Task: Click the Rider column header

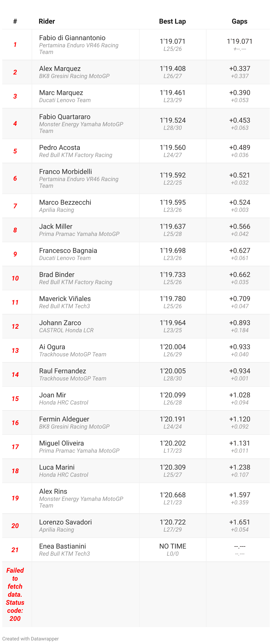Action: coord(47,21)
